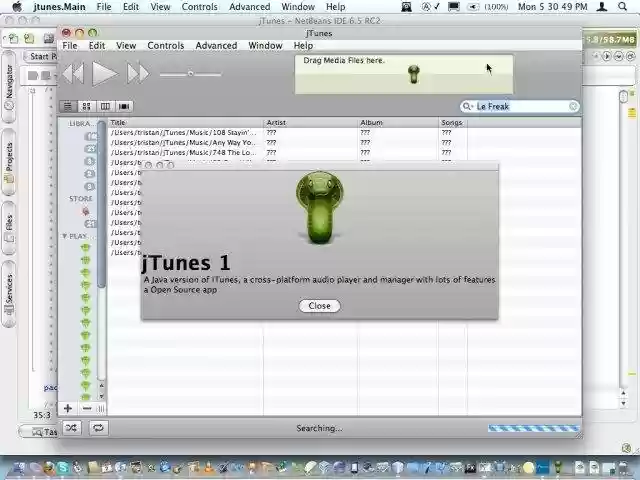Open Edit menu in jTunes window
This screenshot has width=640, height=480.
point(97,46)
